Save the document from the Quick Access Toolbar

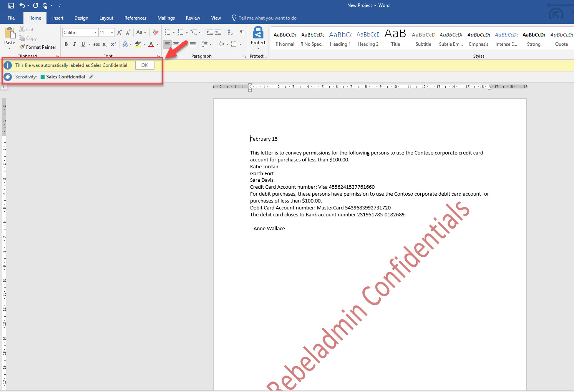click(x=10, y=5)
